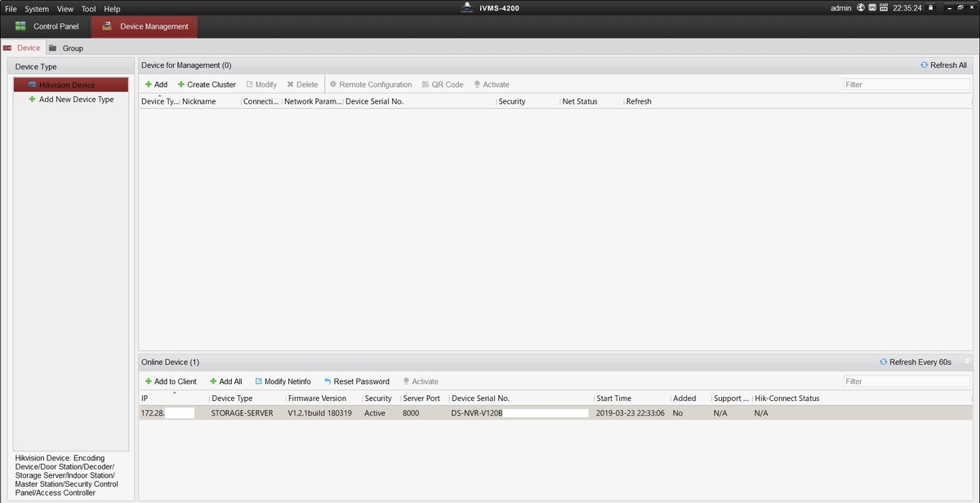Open the View menu
Image resolution: width=980 pixels, height=503 pixels.
[x=65, y=9]
